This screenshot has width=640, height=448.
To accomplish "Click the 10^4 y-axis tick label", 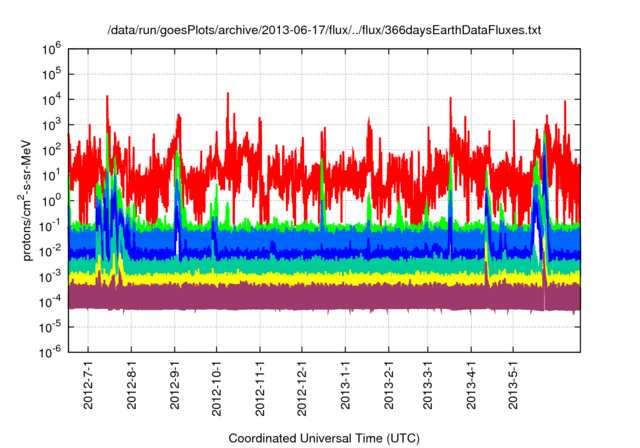I will 51,100.
